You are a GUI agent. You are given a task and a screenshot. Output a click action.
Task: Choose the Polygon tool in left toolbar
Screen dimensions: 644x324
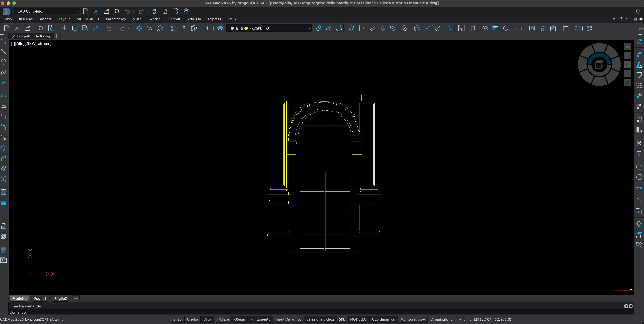[3, 96]
